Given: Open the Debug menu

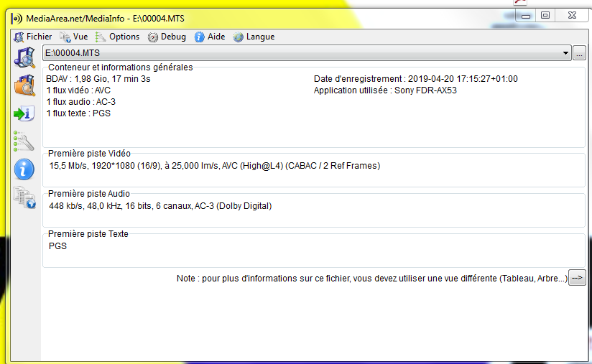Looking at the screenshot, I should 167,37.
